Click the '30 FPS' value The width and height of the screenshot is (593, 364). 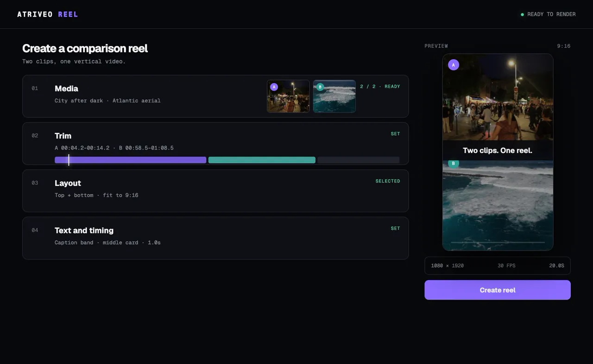point(506,266)
